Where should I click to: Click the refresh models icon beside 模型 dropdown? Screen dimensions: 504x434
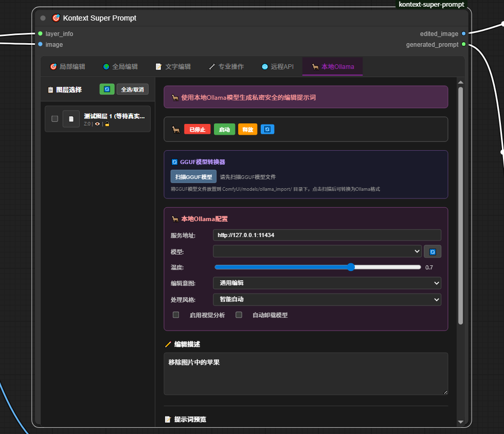(433, 251)
